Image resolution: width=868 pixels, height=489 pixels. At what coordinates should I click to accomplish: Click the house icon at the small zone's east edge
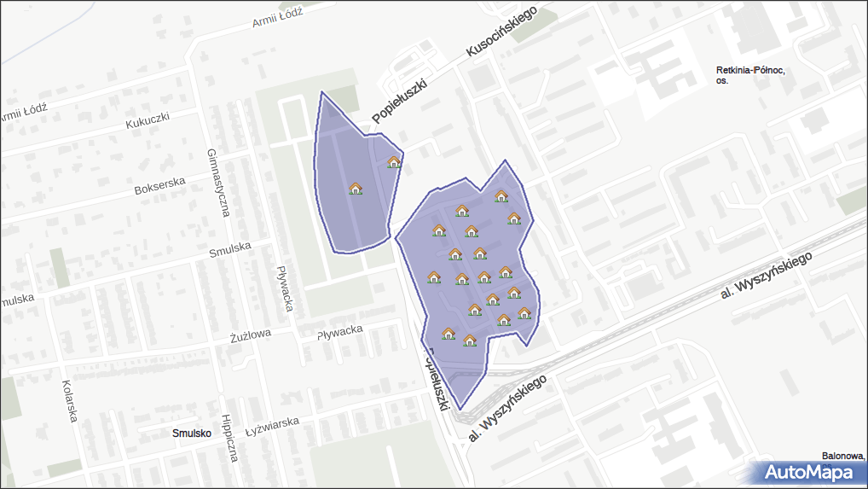click(394, 162)
